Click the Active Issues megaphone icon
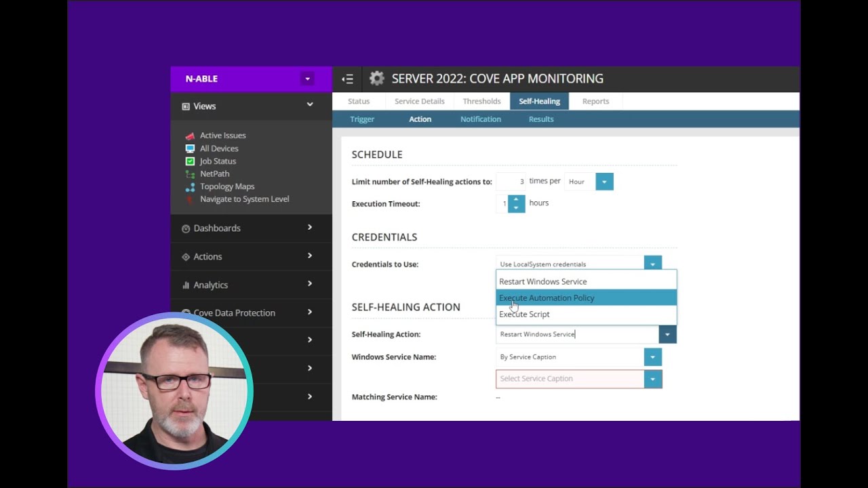Image resolution: width=868 pixels, height=488 pixels. (190, 136)
